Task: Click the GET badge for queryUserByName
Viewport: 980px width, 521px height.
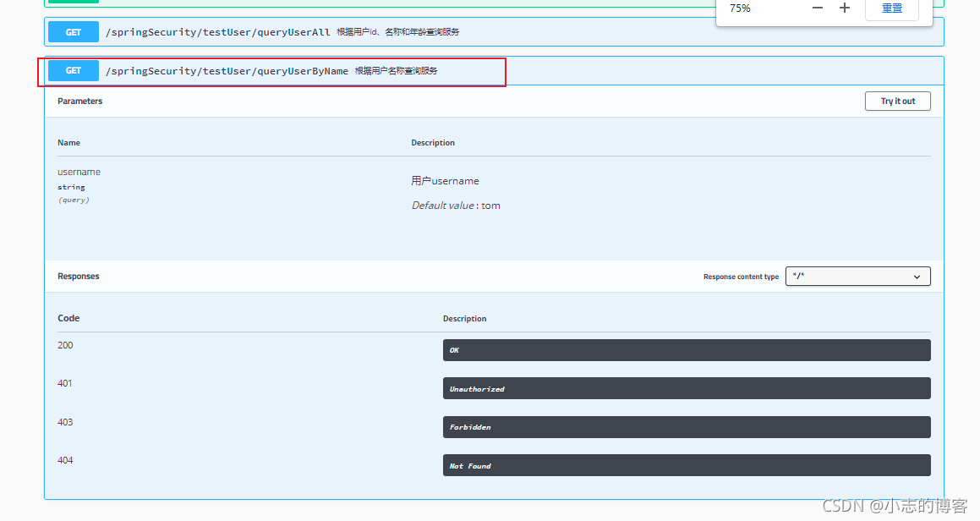Action: coord(74,71)
